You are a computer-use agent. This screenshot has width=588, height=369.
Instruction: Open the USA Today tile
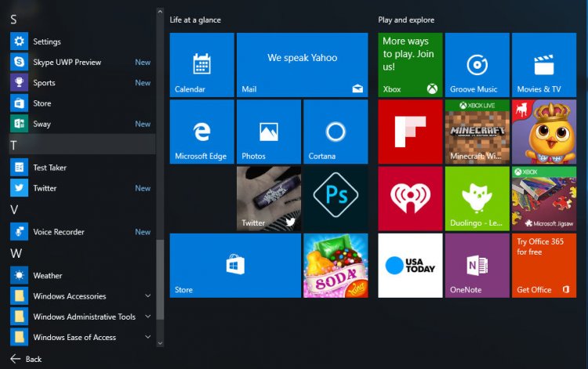(x=410, y=266)
